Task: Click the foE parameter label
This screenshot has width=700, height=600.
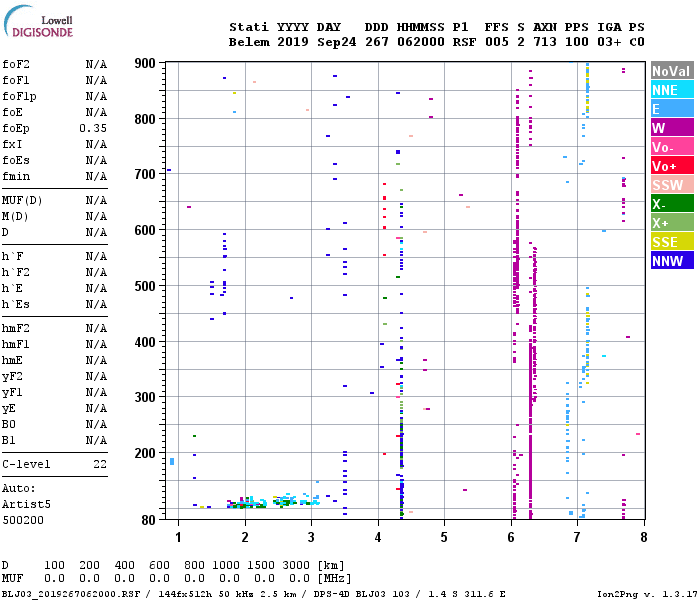Action: tap(12, 112)
